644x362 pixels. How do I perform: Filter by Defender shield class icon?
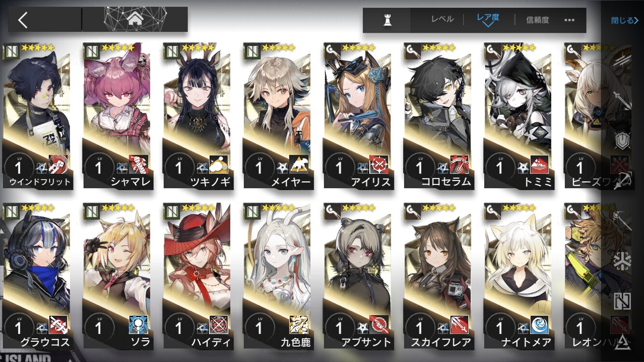pos(622,140)
